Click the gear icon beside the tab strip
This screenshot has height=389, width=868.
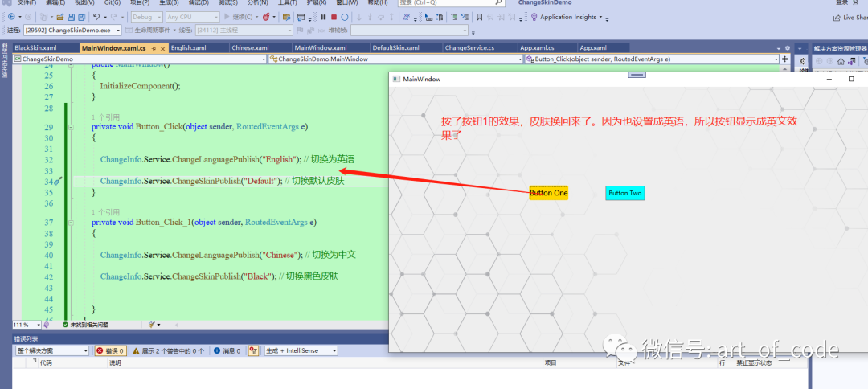point(787,48)
